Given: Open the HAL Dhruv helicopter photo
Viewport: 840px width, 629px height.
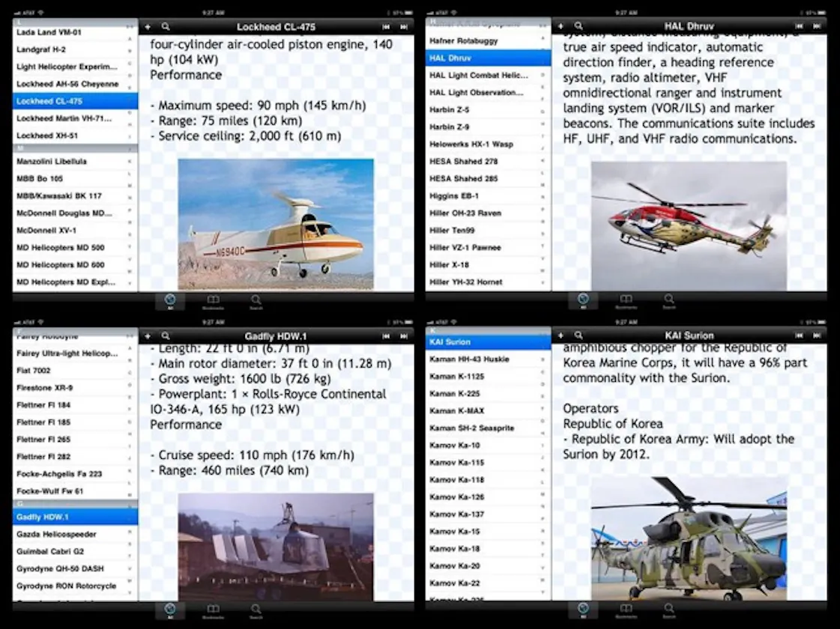Looking at the screenshot, I should tap(689, 226).
